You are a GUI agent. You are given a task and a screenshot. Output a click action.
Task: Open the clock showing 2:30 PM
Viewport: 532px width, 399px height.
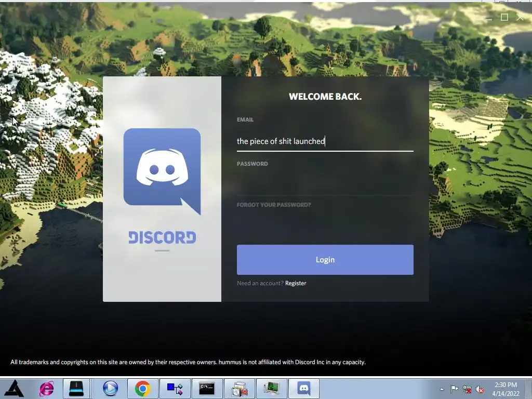tap(506, 389)
